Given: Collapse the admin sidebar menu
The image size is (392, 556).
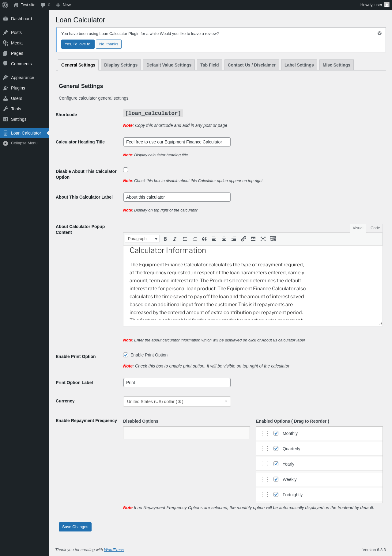Looking at the screenshot, I should click(x=24, y=143).
